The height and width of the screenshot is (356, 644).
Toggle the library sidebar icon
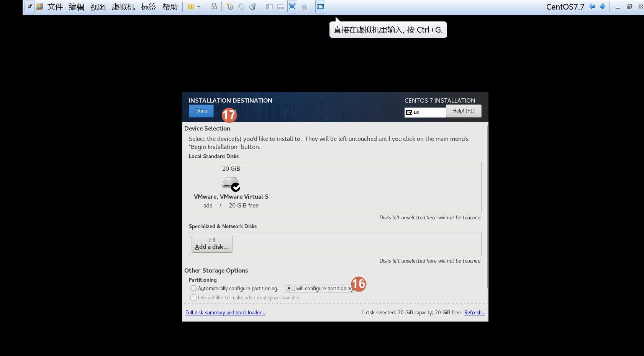[x=269, y=7]
